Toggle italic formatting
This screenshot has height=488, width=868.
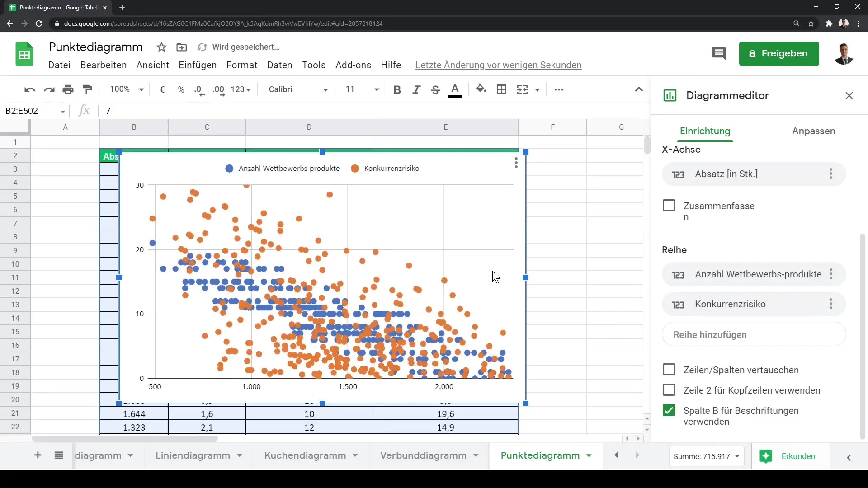click(416, 89)
